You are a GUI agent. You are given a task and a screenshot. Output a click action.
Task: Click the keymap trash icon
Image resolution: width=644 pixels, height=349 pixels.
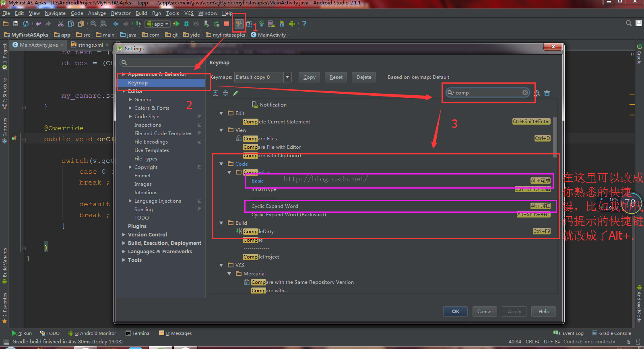pos(547,93)
